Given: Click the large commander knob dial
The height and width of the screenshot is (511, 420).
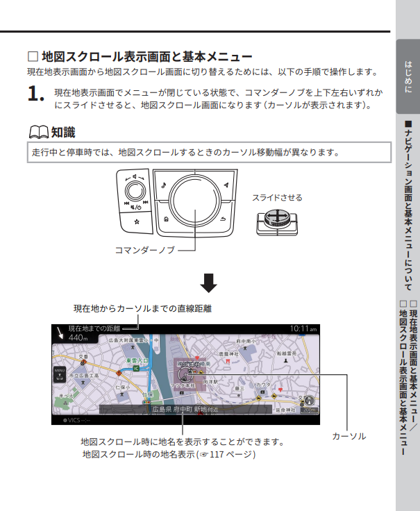Looking at the screenshot, I should 195,201.
